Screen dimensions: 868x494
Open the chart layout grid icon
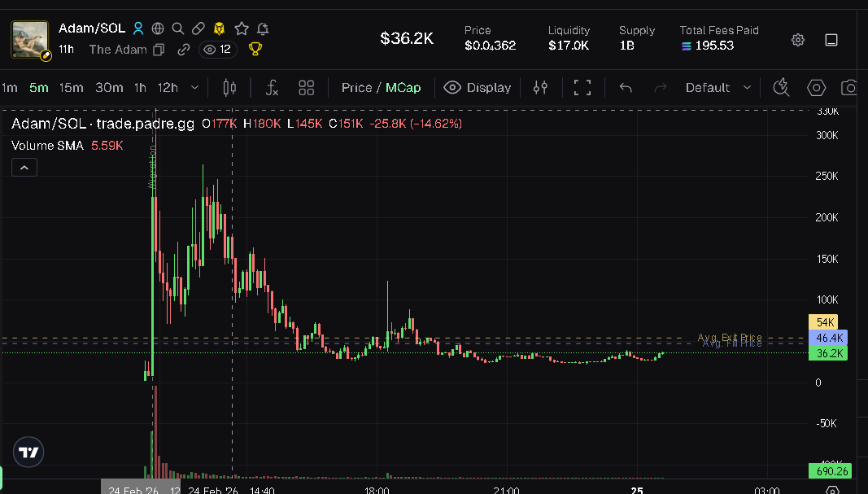point(306,88)
